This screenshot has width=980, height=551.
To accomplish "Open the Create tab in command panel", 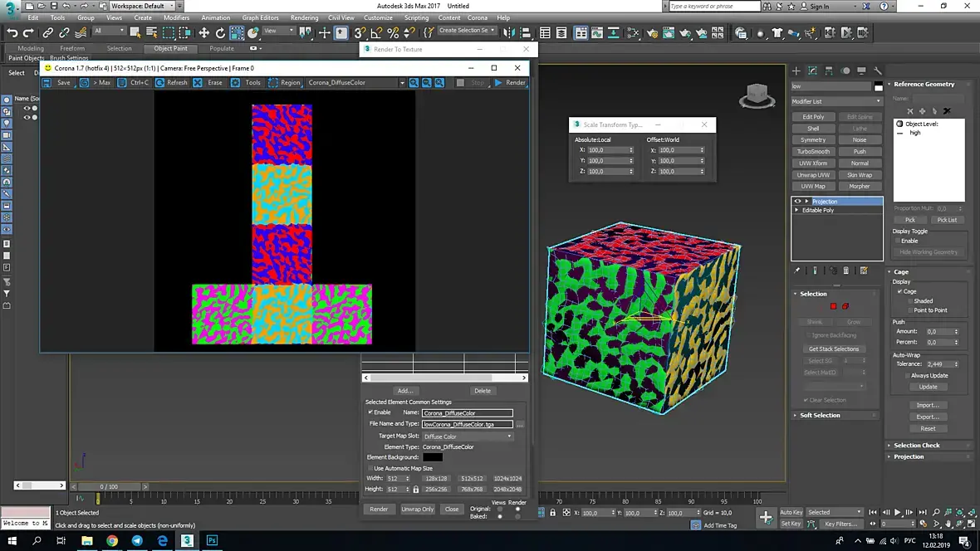I will coord(796,71).
